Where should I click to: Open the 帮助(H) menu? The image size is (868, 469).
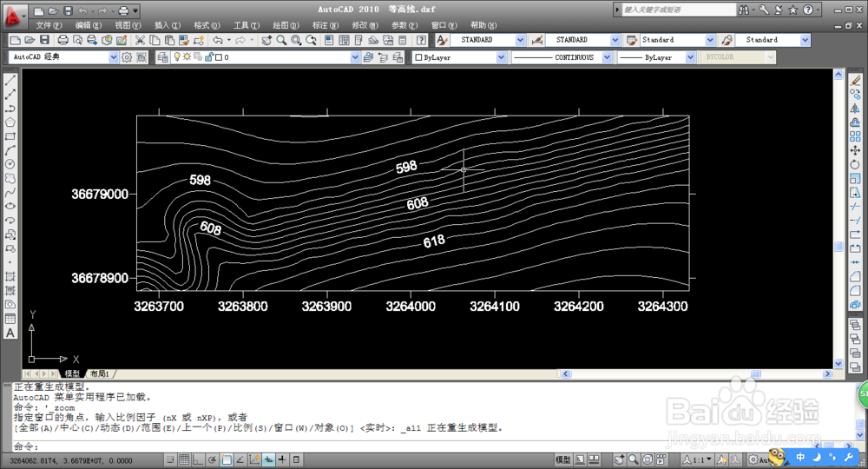pos(483,25)
